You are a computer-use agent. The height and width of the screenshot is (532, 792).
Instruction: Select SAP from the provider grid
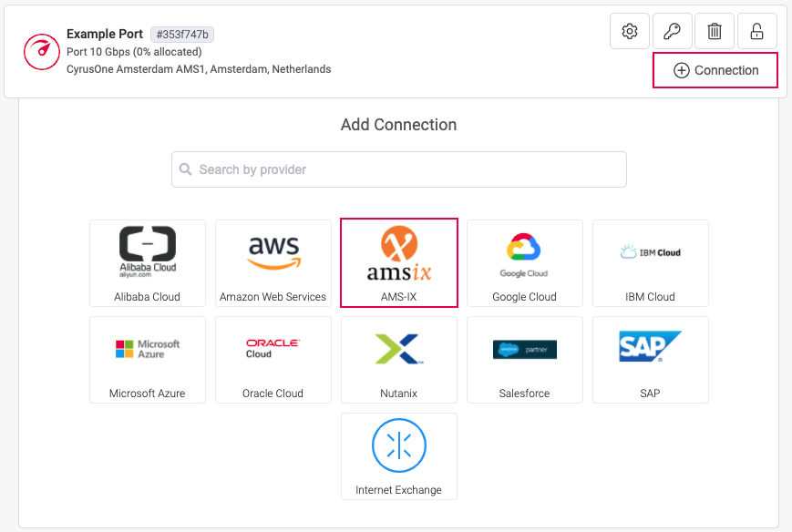point(650,359)
